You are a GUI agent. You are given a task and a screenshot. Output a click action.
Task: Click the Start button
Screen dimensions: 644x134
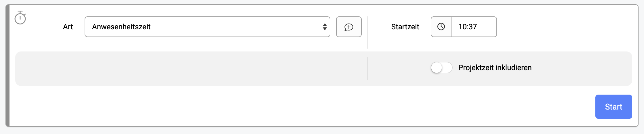coord(613,107)
